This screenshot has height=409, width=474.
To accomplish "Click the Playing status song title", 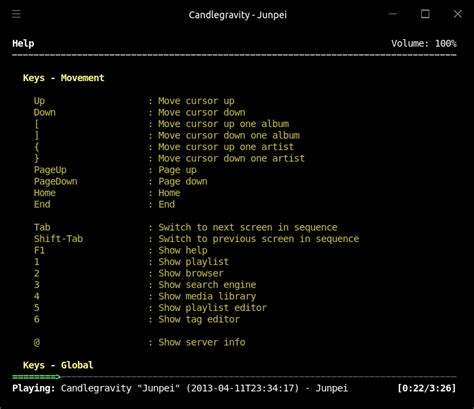I will tap(204, 388).
